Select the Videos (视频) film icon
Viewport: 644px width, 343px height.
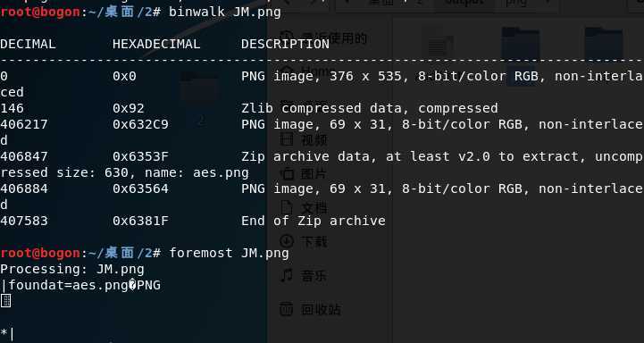coord(287,139)
